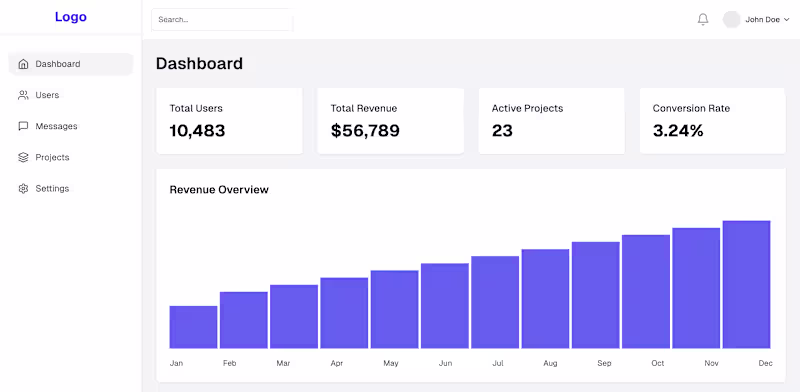The image size is (800, 392).
Task: Click the Settings gear icon
Action: tap(23, 188)
